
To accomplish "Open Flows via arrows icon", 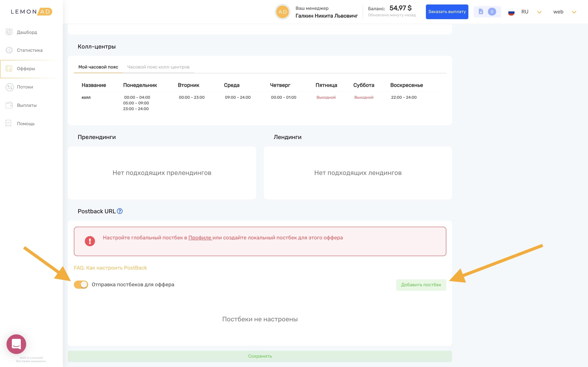I will pos(9,87).
